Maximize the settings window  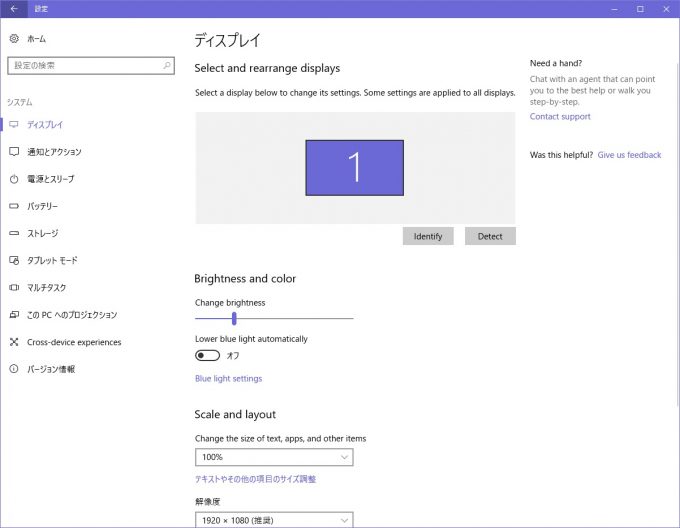pyautogui.click(x=640, y=9)
